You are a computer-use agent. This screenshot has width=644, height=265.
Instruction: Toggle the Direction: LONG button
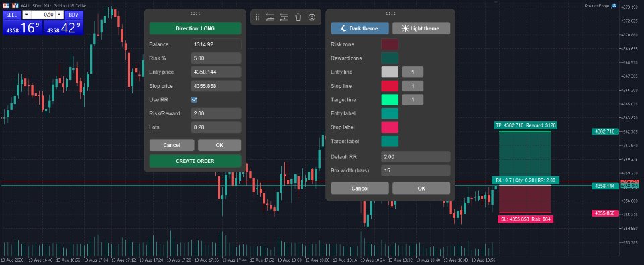(195, 28)
